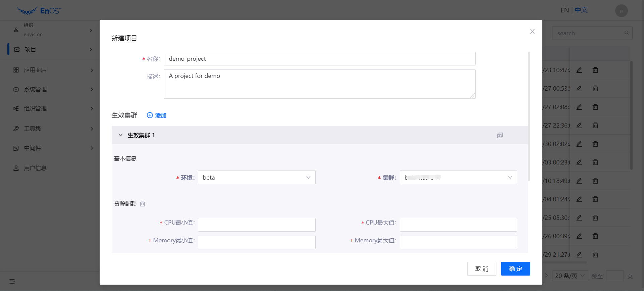Open the 中间件 sidebar menu
The image size is (644, 291).
click(x=50, y=148)
